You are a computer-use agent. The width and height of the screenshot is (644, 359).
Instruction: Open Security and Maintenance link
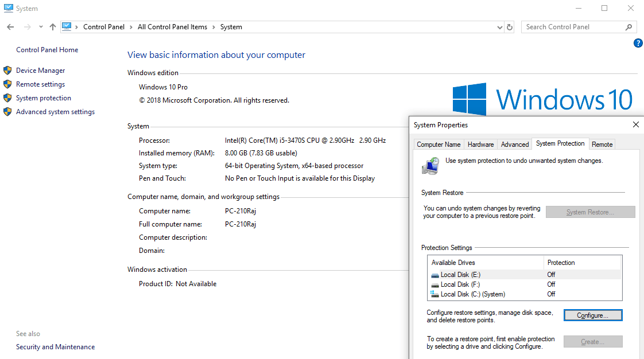click(x=56, y=347)
